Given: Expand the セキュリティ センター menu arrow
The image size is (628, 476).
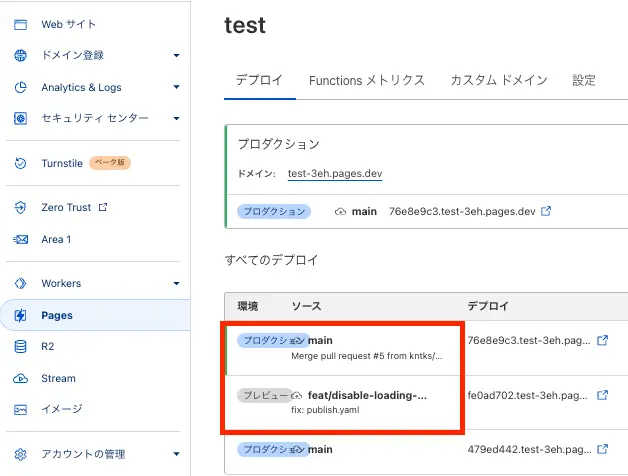Looking at the screenshot, I should click(176, 118).
